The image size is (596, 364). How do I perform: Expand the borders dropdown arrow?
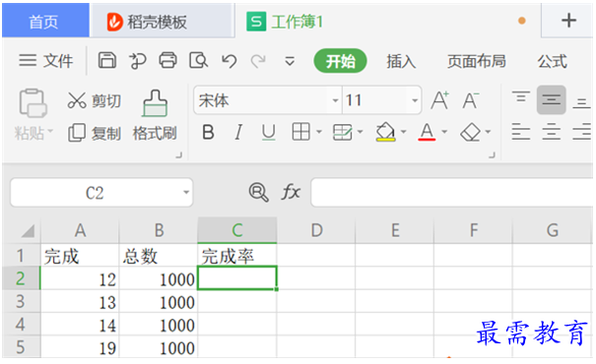pyautogui.click(x=319, y=132)
